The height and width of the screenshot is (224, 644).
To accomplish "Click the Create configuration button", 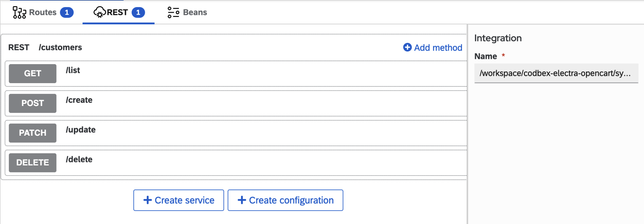I will pos(285,200).
